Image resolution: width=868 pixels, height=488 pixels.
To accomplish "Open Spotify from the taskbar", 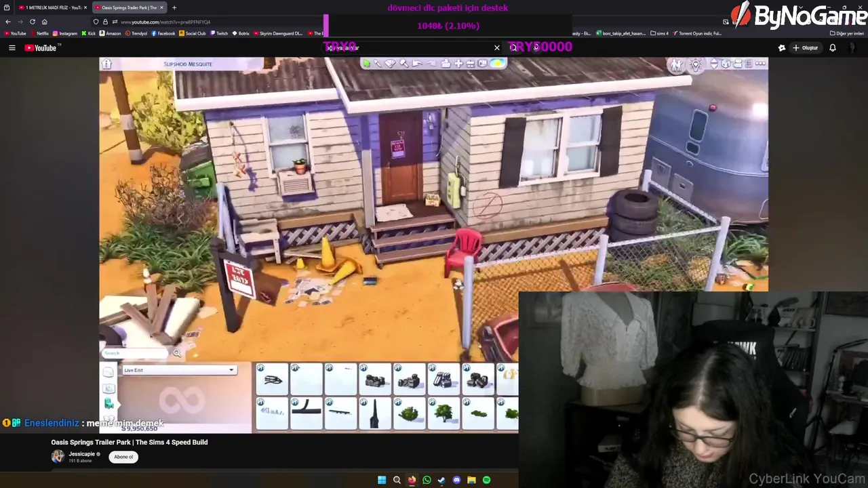I will [486, 480].
